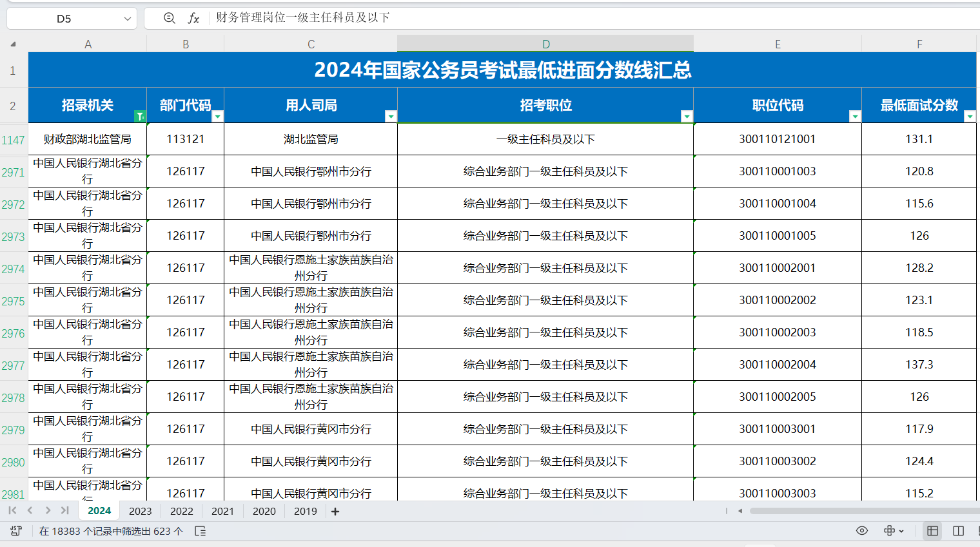Switch to the 2021 sheet tab

pyautogui.click(x=223, y=511)
